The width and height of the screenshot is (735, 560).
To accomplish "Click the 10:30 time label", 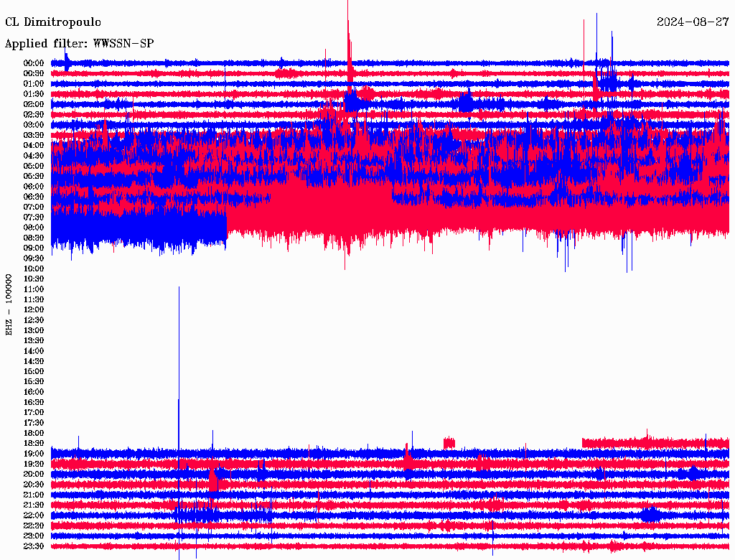I will click(34, 279).
